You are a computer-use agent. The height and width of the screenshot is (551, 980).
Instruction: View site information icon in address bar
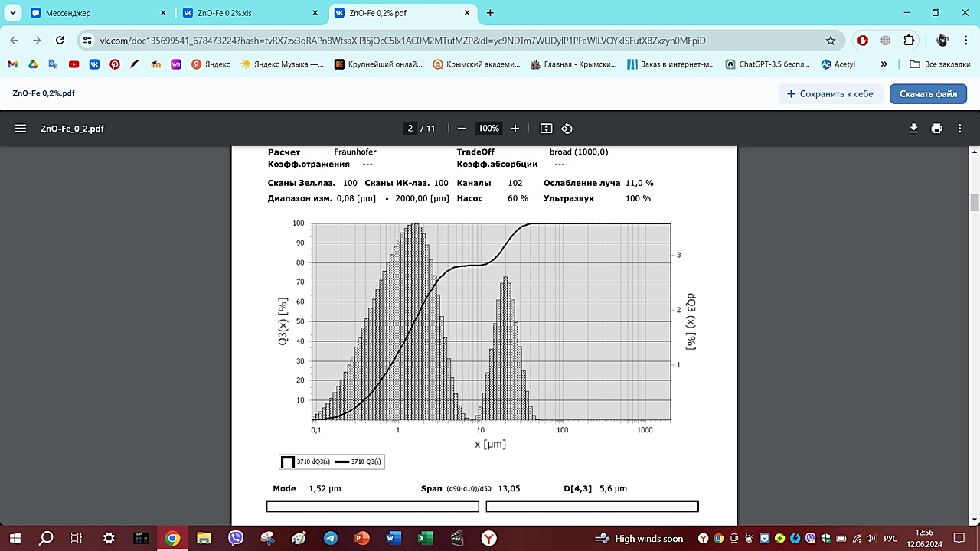87,41
